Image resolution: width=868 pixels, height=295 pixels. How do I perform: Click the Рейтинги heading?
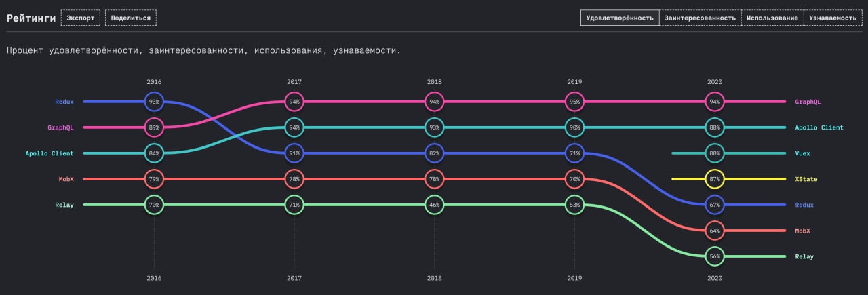[x=31, y=18]
